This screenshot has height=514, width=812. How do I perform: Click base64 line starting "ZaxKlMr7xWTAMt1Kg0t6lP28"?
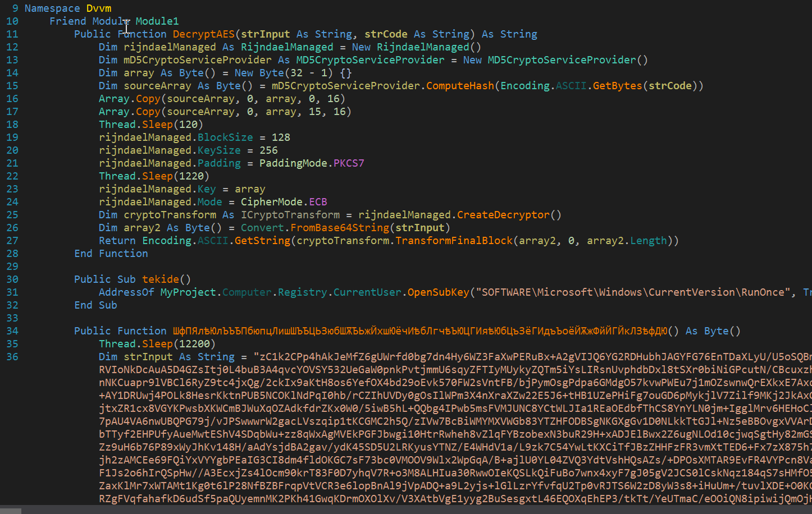(x=455, y=486)
